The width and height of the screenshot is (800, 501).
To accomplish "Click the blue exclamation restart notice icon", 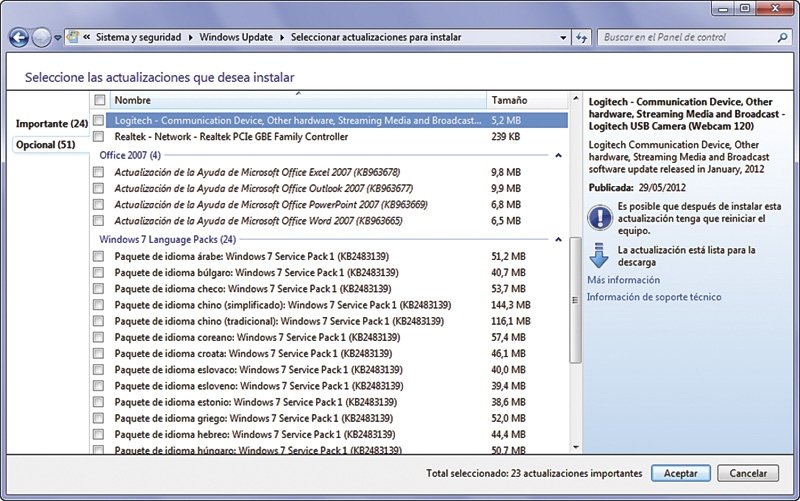I will [600, 218].
